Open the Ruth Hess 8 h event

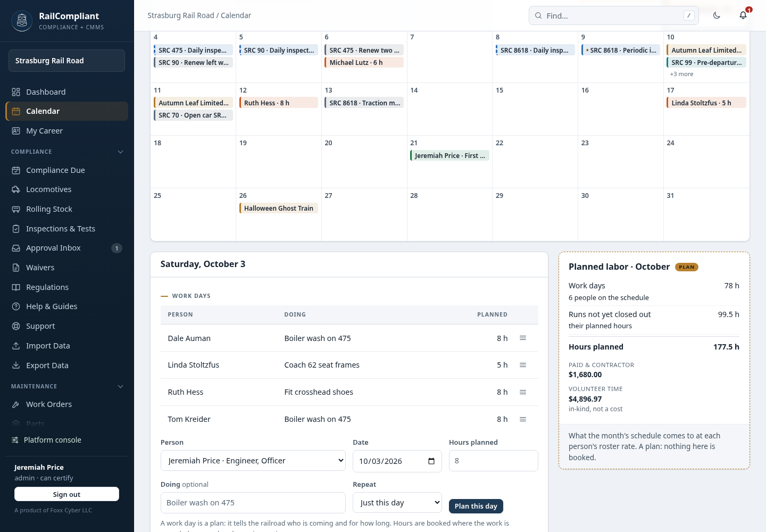(x=279, y=103)
